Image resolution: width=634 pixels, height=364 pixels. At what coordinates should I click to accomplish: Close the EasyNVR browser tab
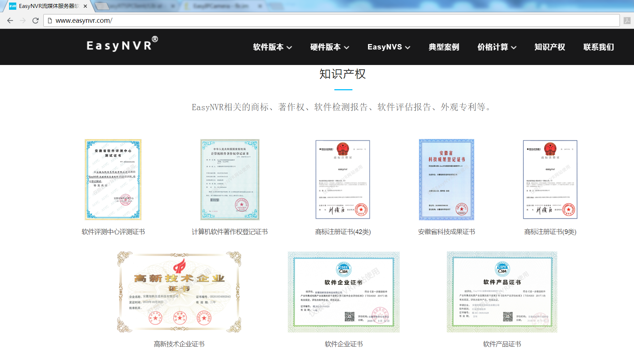[x=85, y=6]
